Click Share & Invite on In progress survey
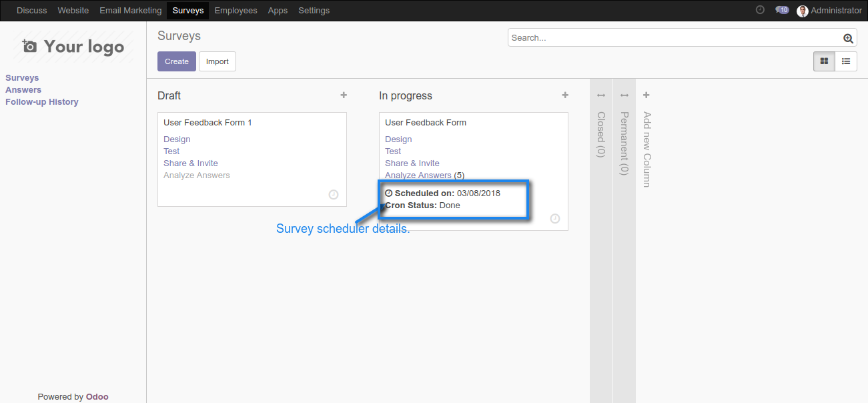 412,163
